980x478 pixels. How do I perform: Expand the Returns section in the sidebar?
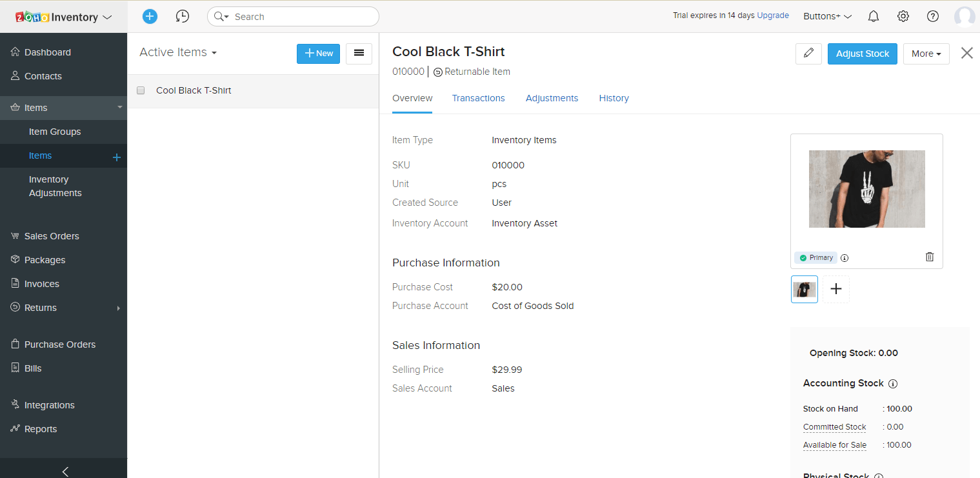[x=118, y=308]
